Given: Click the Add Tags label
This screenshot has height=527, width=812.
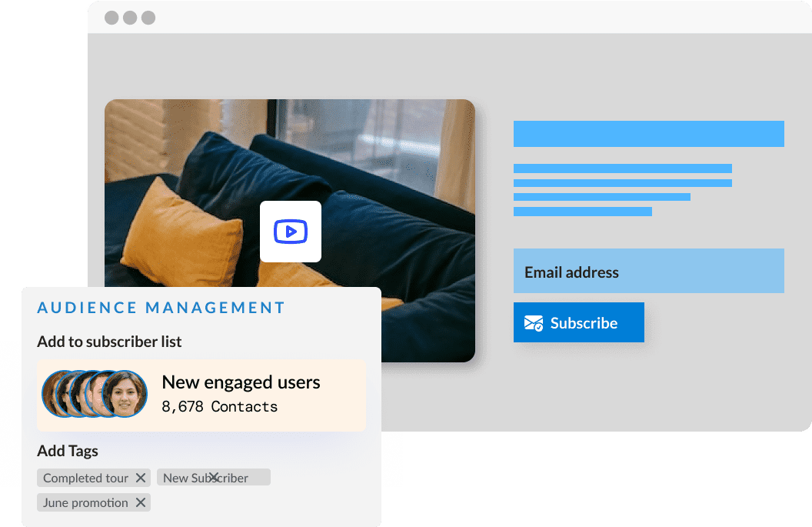Looking at the screenshot, I should coord(68,451).
